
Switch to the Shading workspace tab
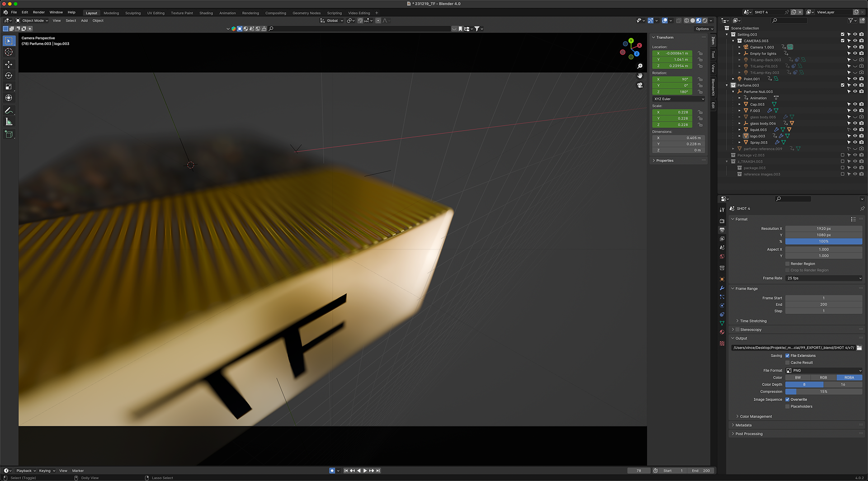click(x=206, y=13)
